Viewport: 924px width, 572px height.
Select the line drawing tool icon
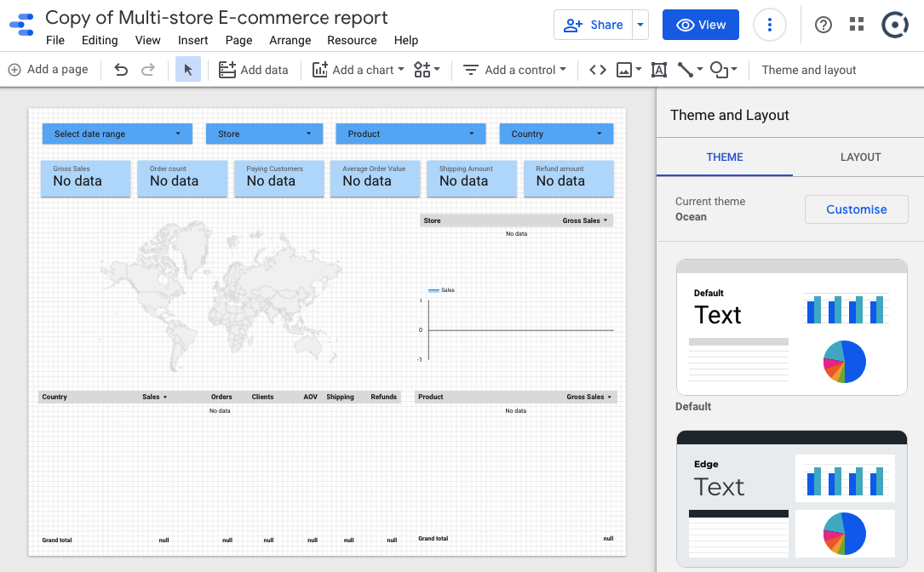point(685,70)
